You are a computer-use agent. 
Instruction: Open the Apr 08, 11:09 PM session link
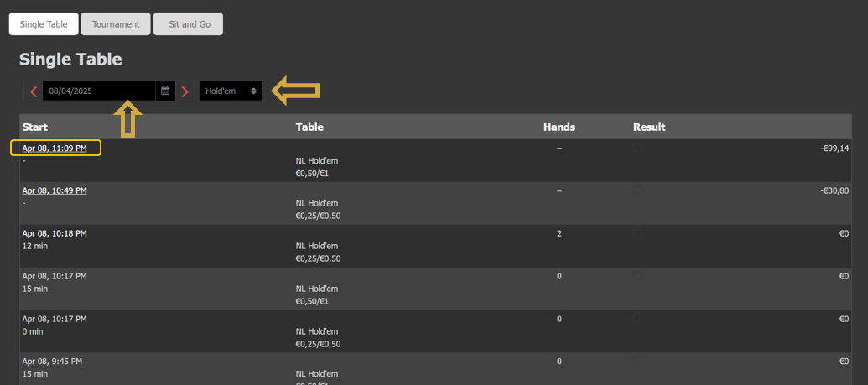coord(55,148)
